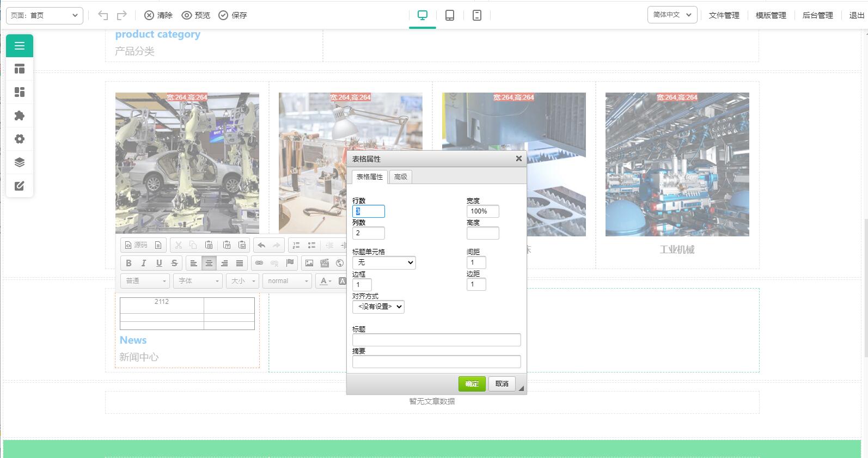
Task: Select the puzzle piece plugin icon
Action: [x=20, y=115]
